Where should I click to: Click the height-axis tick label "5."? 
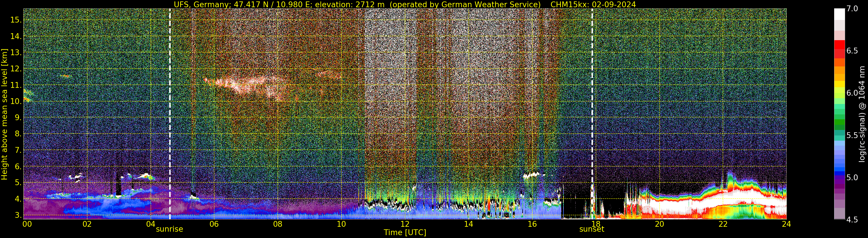(18, 183)
